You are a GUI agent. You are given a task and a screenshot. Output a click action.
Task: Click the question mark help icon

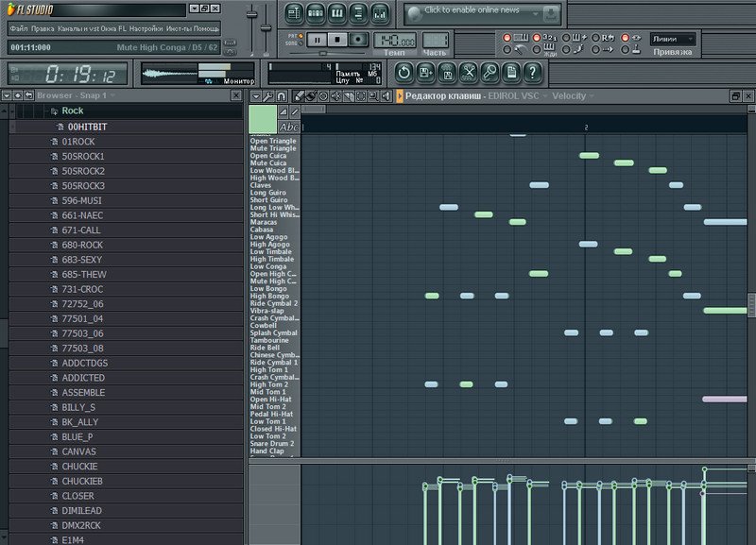point(533,73)
